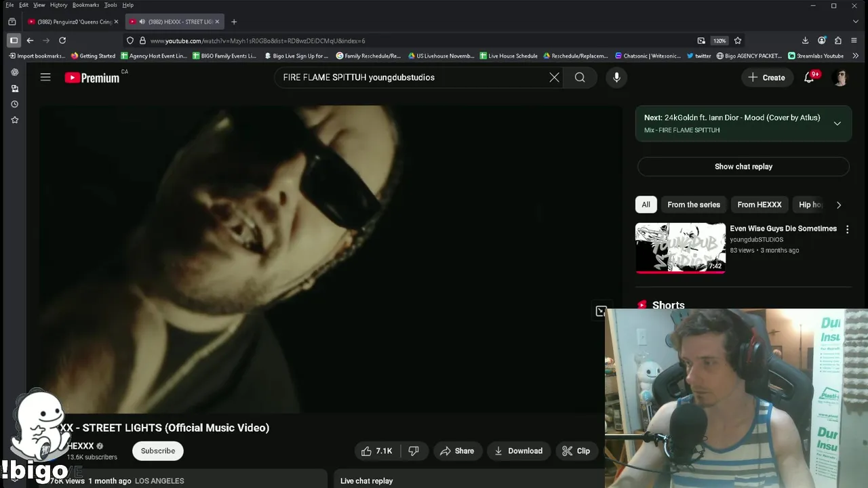Toggle the Firefox sidebar button
This screenshot has width=868, height=488.
pos(14,41)
